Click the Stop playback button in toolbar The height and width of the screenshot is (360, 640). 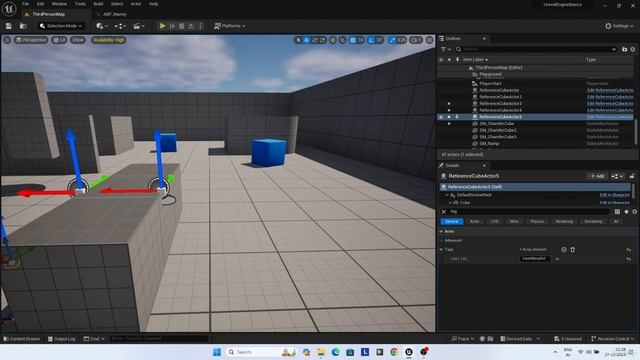tap(182, 26)
